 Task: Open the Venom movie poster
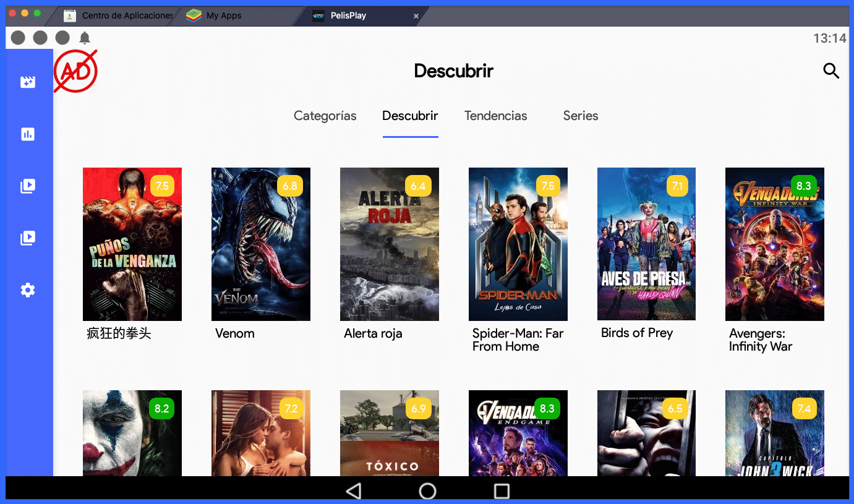tap(260, 244)
